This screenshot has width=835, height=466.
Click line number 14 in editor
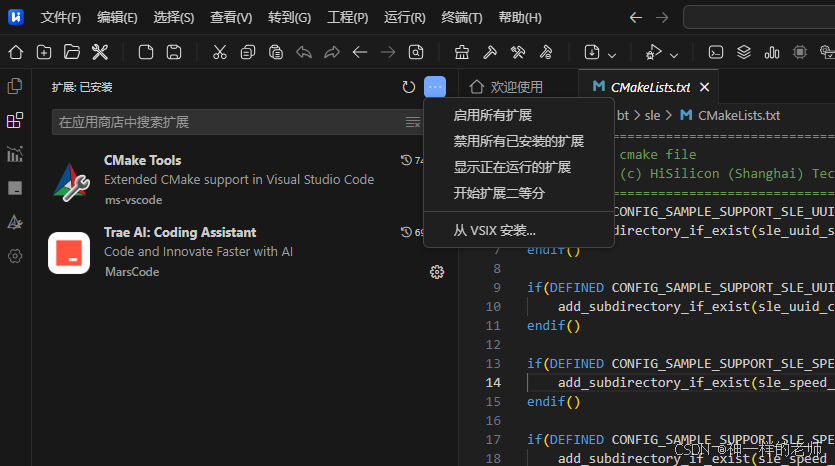coord(493,382)
